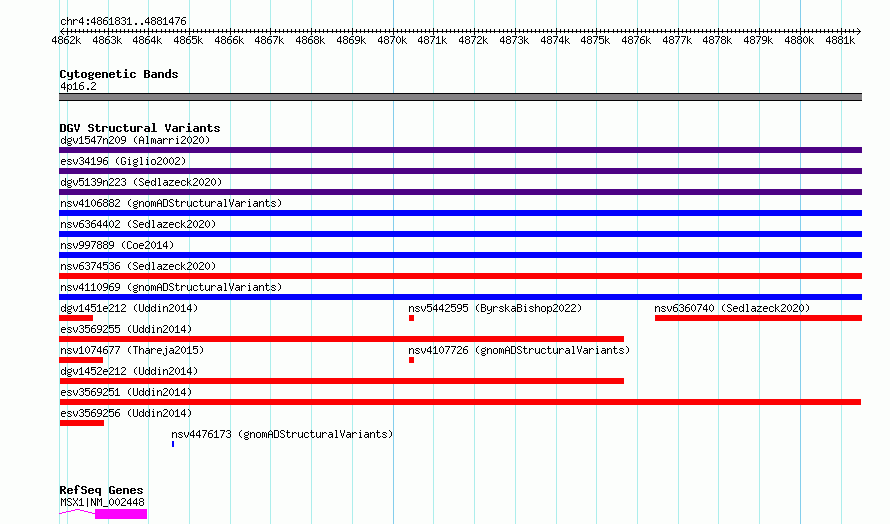Click the blue bar under nsv4110969
Screen dimensions: 890x524
coord(460,297)
